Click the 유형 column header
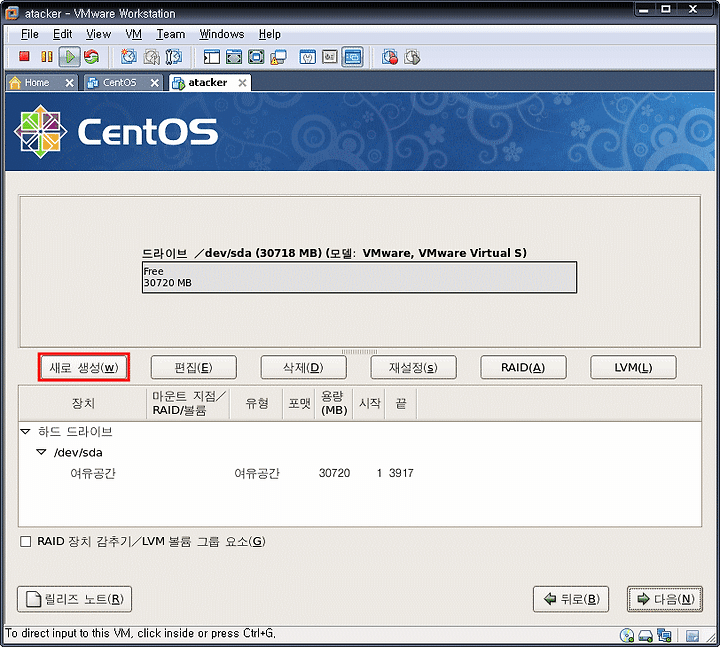The width and height of the screenshot is (720, 647). coord(256,404)
